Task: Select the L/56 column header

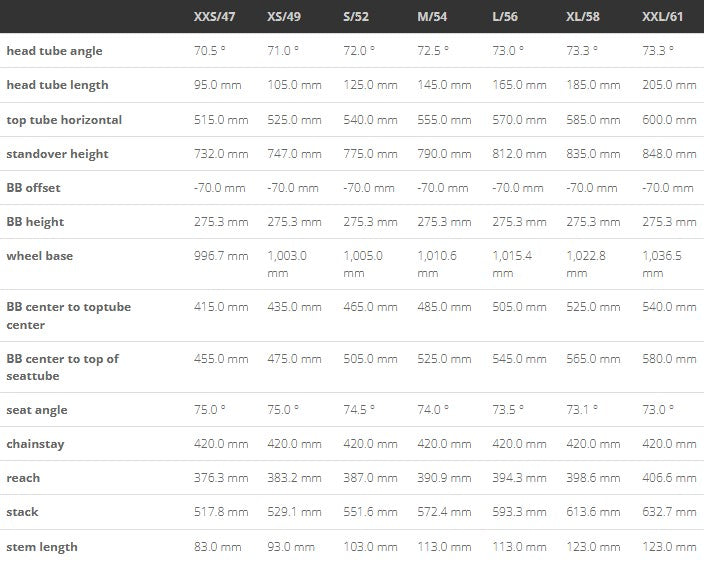Action: 507,18
